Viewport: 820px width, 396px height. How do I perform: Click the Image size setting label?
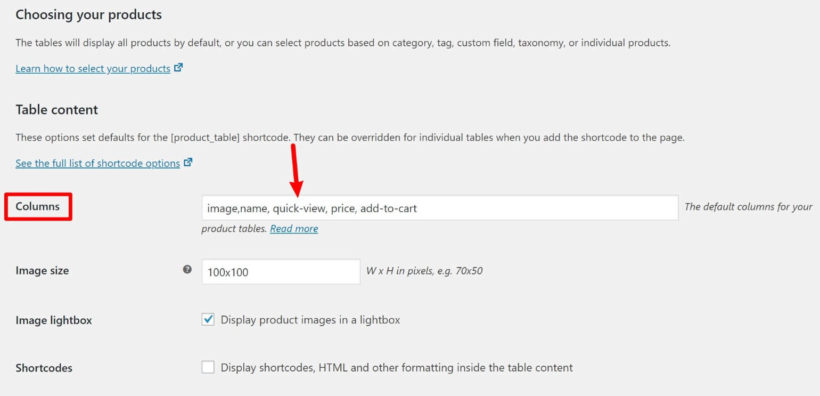[x=42, y=271]
